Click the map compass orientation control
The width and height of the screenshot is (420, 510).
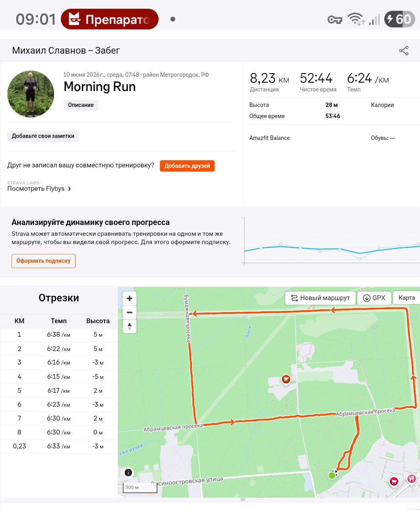(x=130, y=326)
